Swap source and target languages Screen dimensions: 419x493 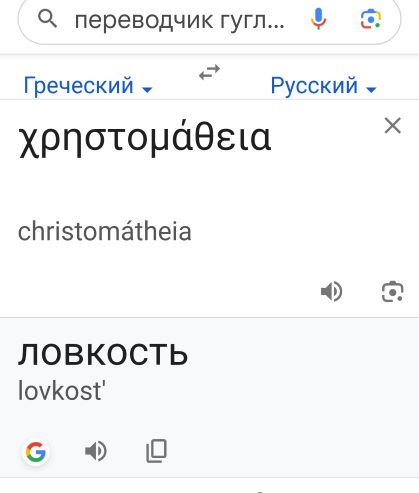click(x=209, y=72)
